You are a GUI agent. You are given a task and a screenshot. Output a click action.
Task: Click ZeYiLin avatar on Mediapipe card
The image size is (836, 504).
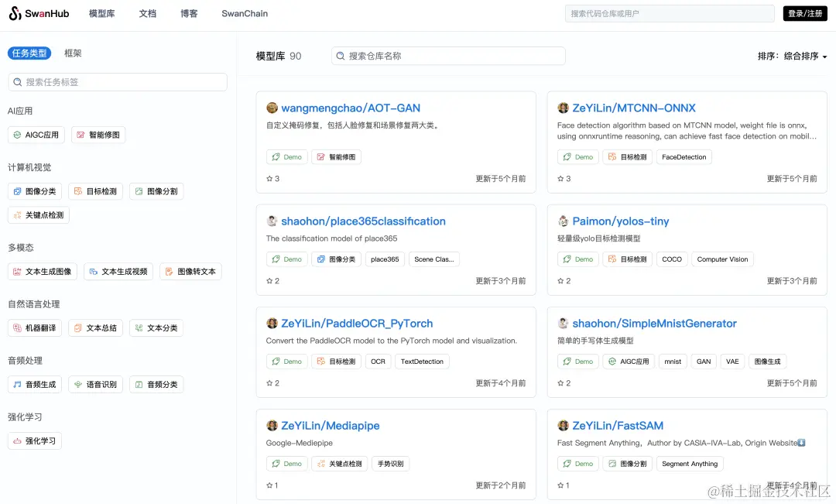click(x=272, y=426)
